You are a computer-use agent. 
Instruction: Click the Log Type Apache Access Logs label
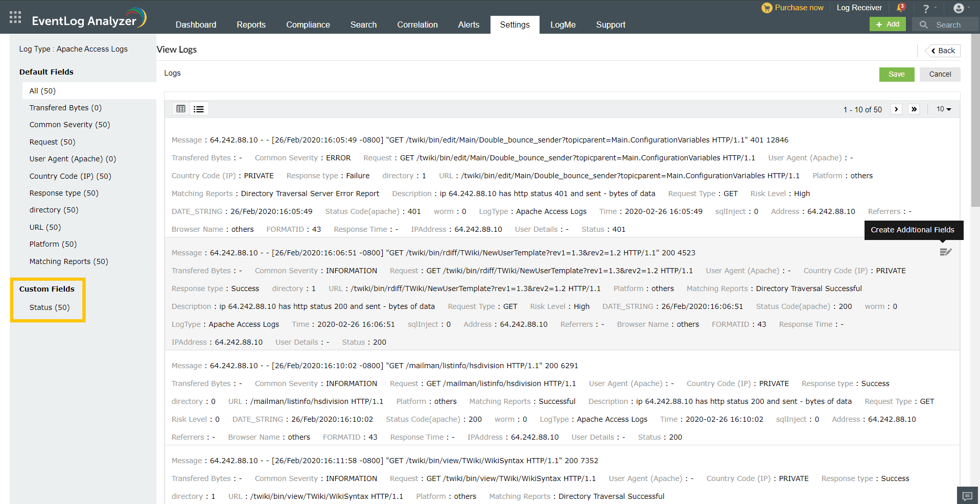73,49
